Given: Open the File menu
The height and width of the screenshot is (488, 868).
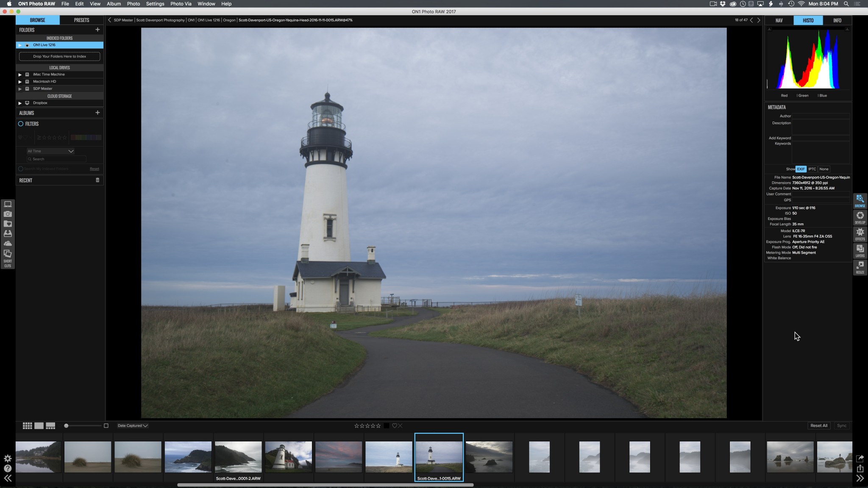Looking at the screenshot, I should coord(65,4).
